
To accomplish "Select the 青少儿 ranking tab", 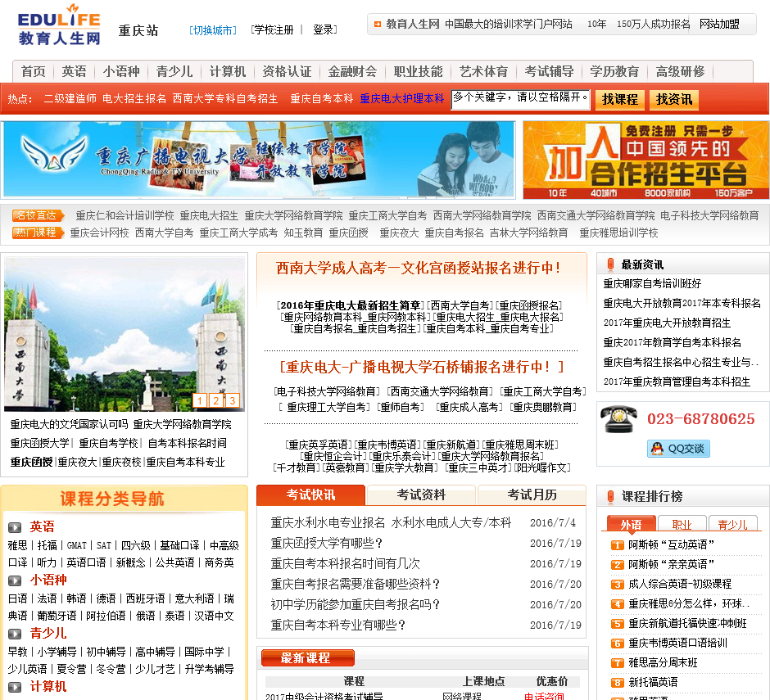I will coord(732,524).
